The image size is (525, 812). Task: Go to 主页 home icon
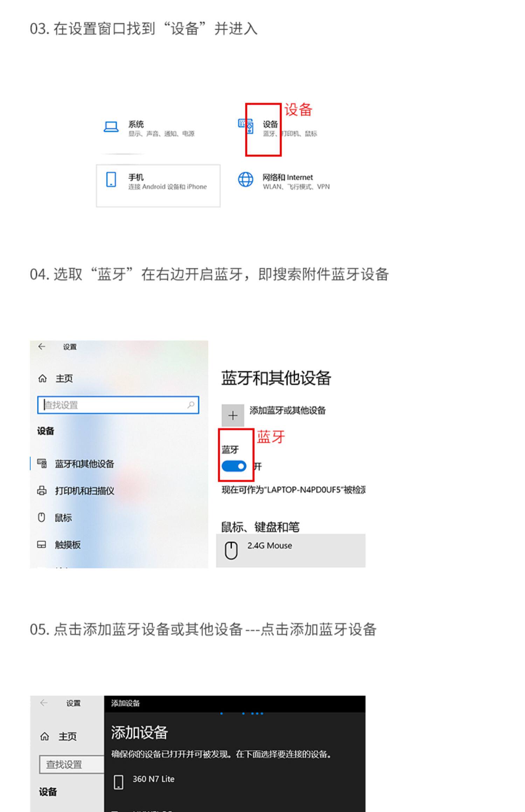pos(42,378)
